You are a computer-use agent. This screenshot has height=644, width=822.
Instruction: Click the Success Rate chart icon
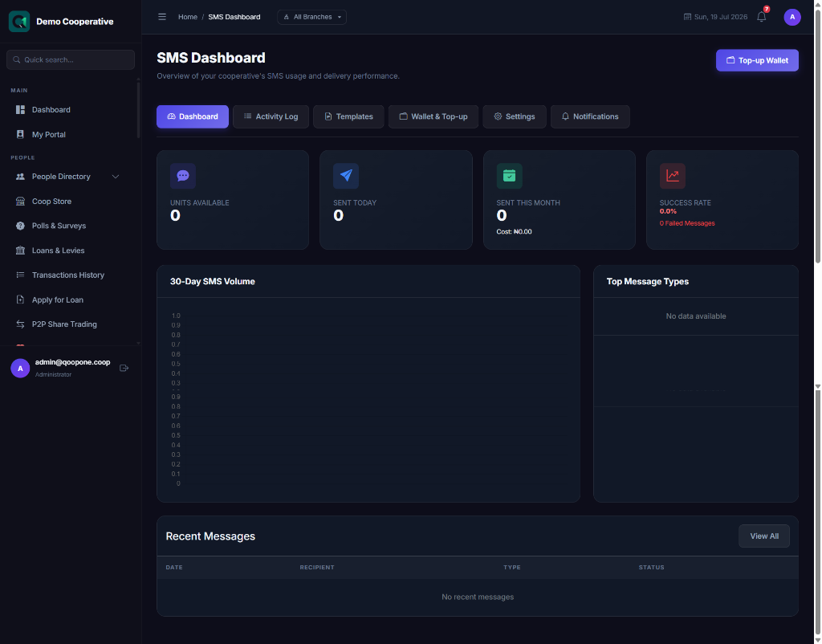click(673, 176)
